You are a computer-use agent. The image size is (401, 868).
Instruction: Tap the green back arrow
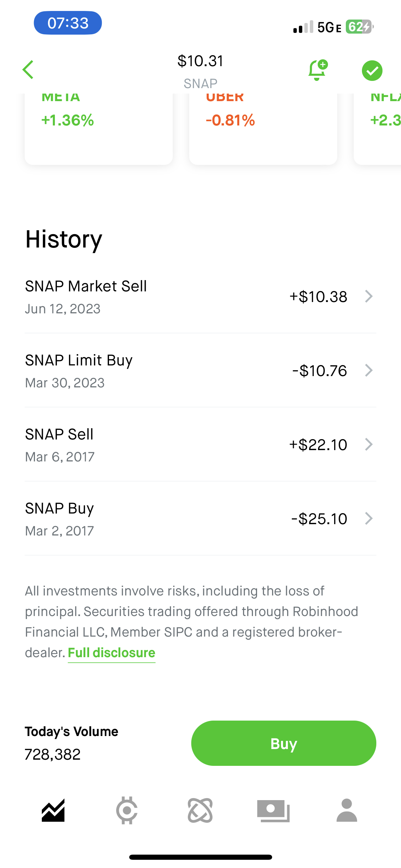[x=28, y=70]
